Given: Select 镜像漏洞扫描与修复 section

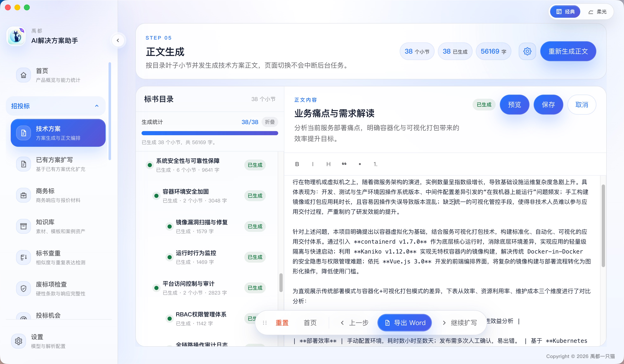Looking at the screenshot, I should click(216, 226).
